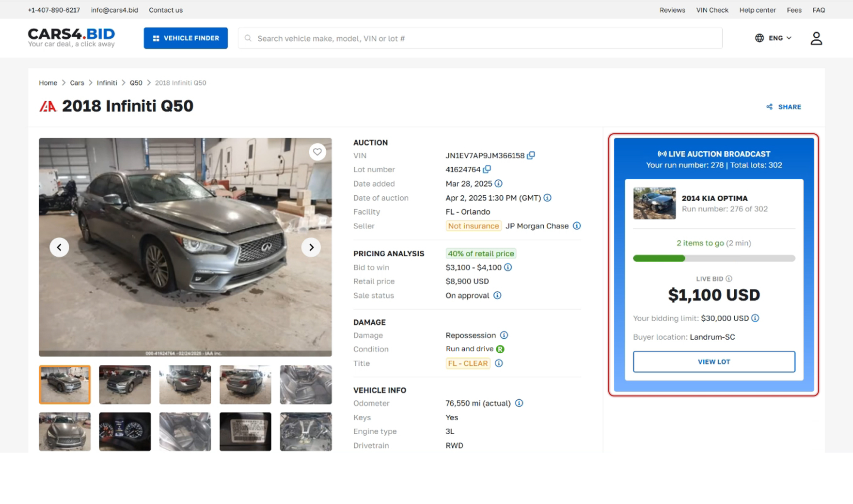Select the interior seat thumbnail in first row

coord(306,385)
